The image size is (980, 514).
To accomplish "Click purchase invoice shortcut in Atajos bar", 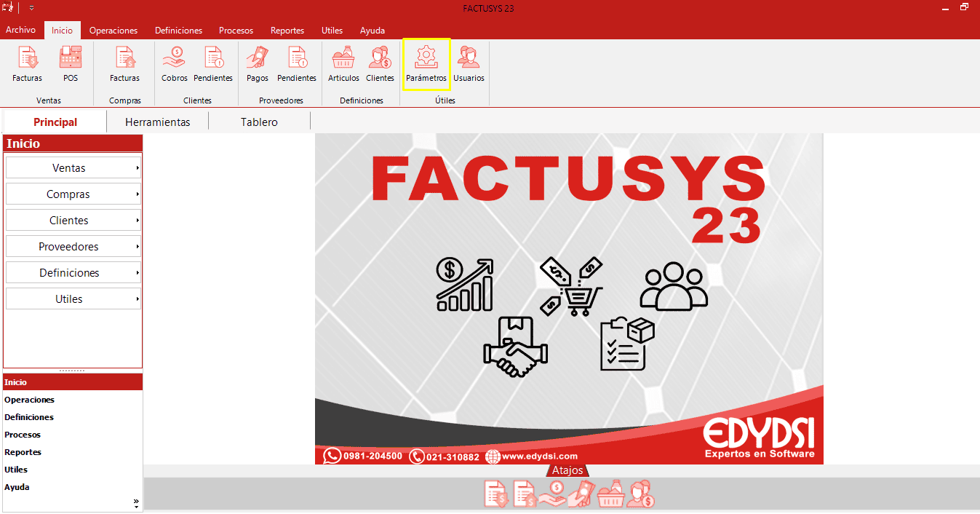I will tap(524, 494).
